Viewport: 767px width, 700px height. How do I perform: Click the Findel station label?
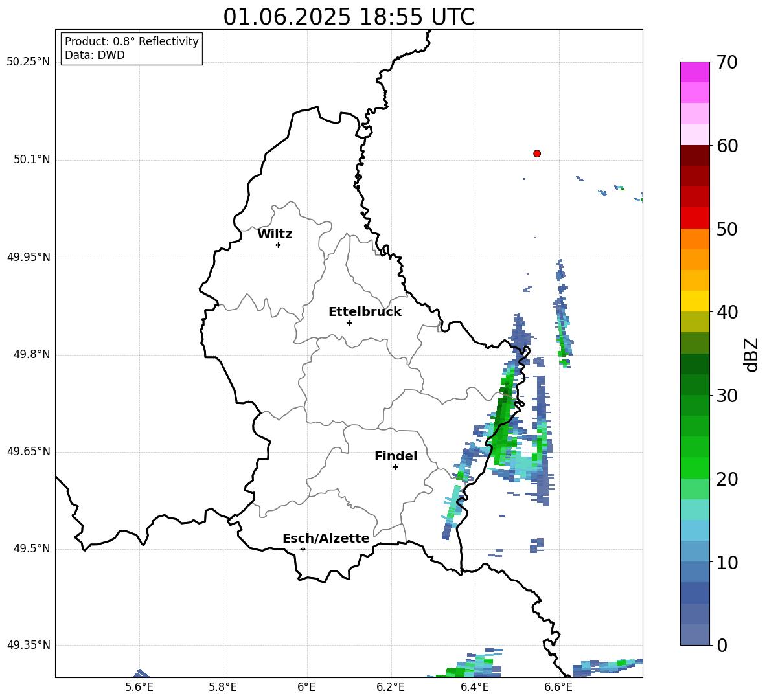coord(396,456)
